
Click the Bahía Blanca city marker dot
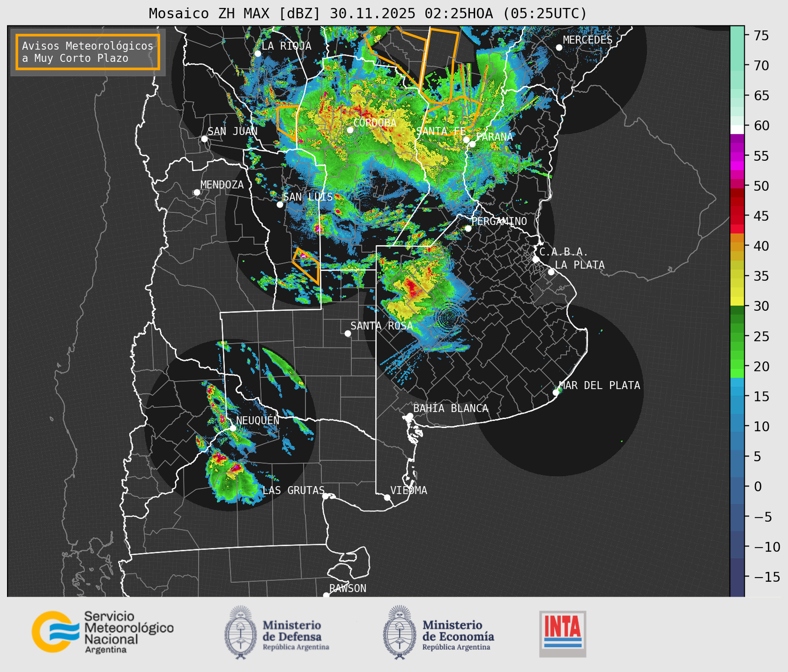(x=410, y=416)
